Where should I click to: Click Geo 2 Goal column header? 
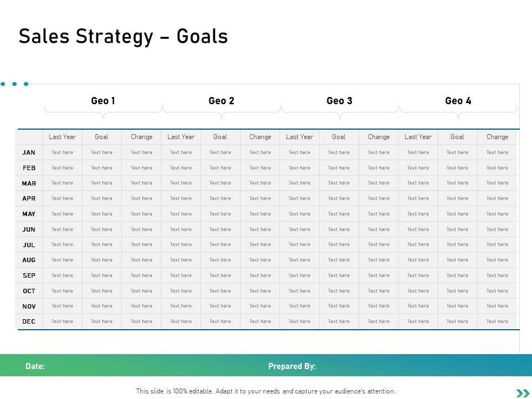(x=220, y=137)
